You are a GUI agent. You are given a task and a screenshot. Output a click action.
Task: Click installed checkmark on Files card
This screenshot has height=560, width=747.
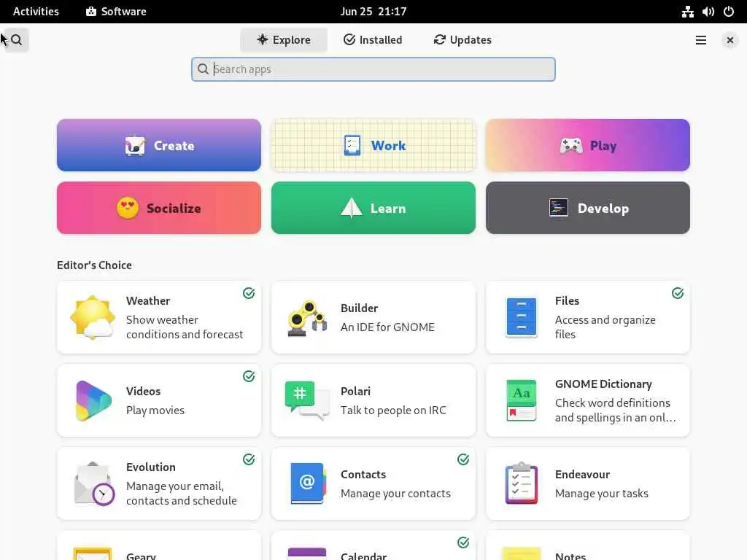[x=678, y=293]
